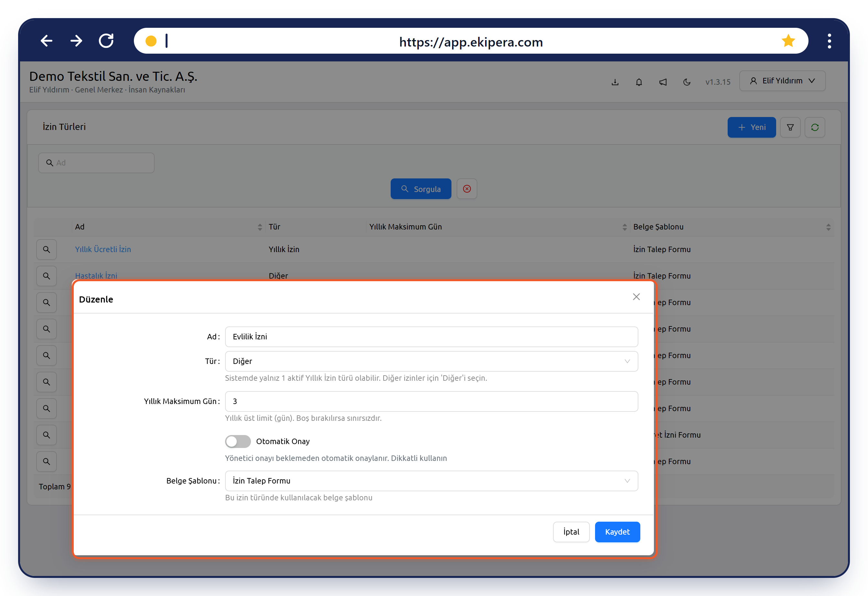Open the Elif Yıldırım user menu
This screenshot has width=868, height=596.
coord(782,81)
